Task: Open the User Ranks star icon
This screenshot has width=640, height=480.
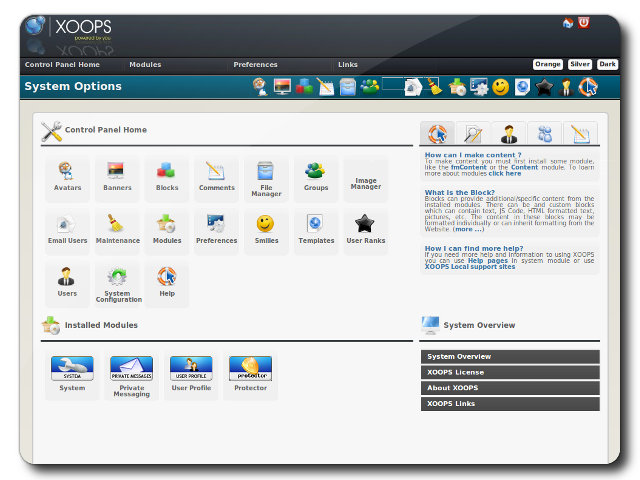Action: pos(365,229)
